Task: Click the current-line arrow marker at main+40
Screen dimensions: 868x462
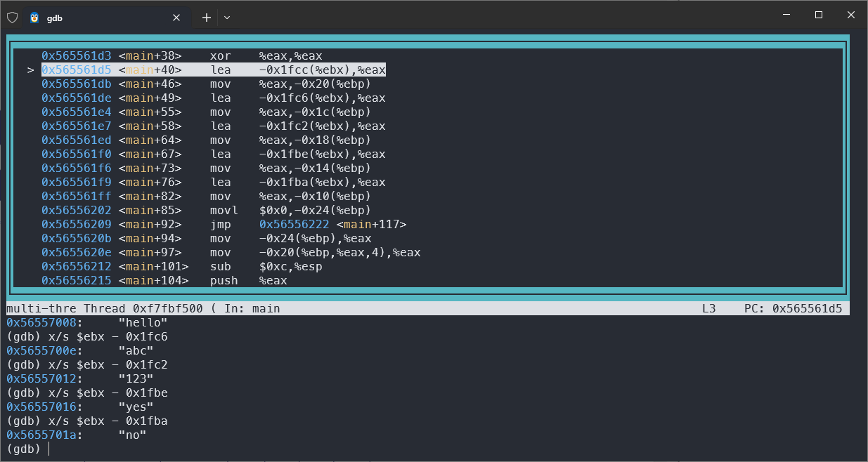Action: (x=30, y=70)
